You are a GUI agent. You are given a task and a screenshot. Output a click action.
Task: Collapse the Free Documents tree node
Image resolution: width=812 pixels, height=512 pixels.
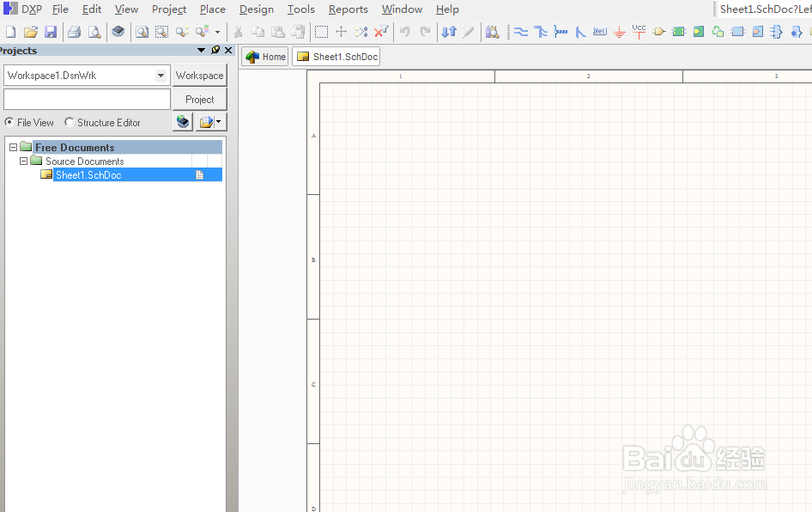[14, 147]
